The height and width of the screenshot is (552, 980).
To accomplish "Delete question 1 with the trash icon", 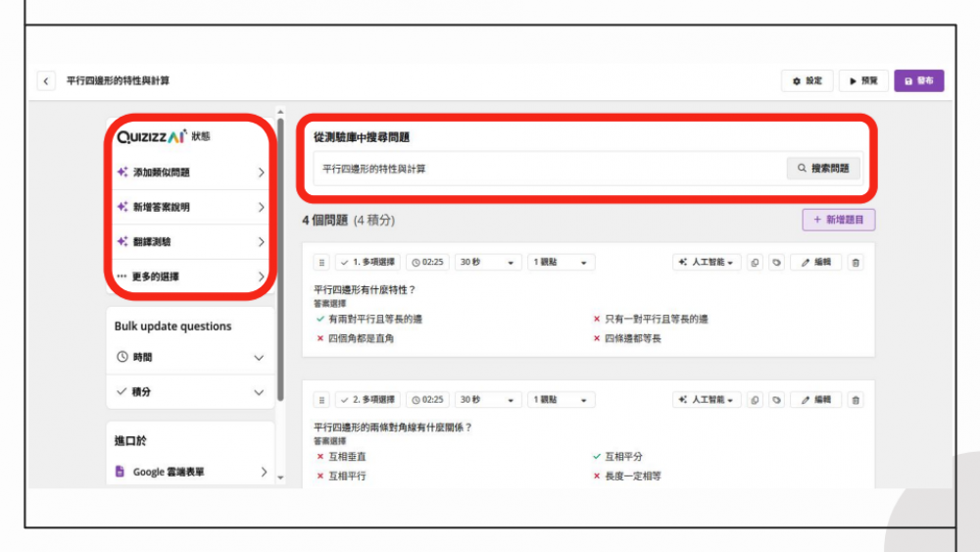I will (856, 263).
